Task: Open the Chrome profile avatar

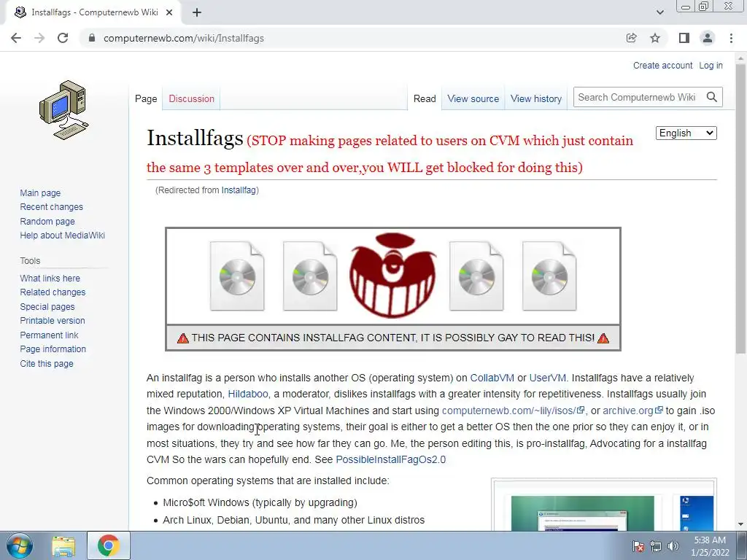Action: pos(708,38)
